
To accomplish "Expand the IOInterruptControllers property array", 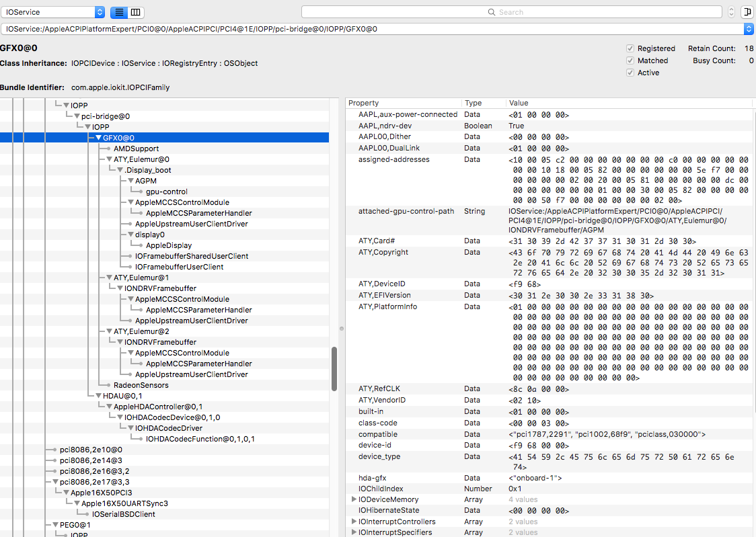I will [354, 522].
